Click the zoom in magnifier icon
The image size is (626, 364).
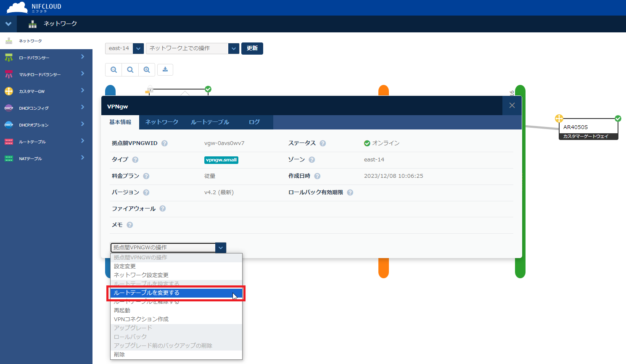click(147, 70)
